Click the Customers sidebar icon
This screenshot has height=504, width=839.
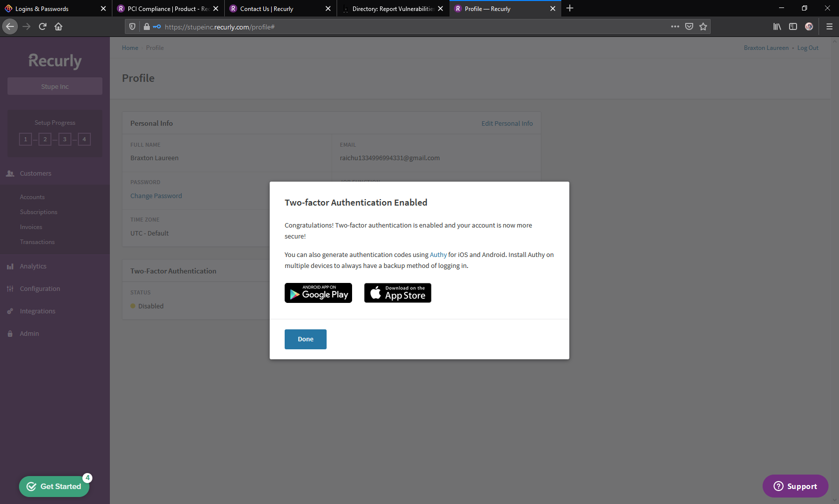point(10,174)
